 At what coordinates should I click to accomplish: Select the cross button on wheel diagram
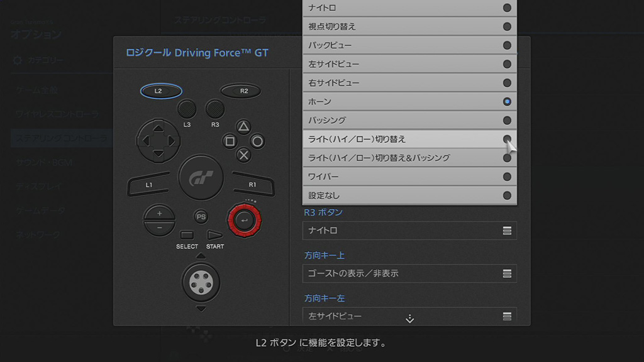(x=243, y=155)
